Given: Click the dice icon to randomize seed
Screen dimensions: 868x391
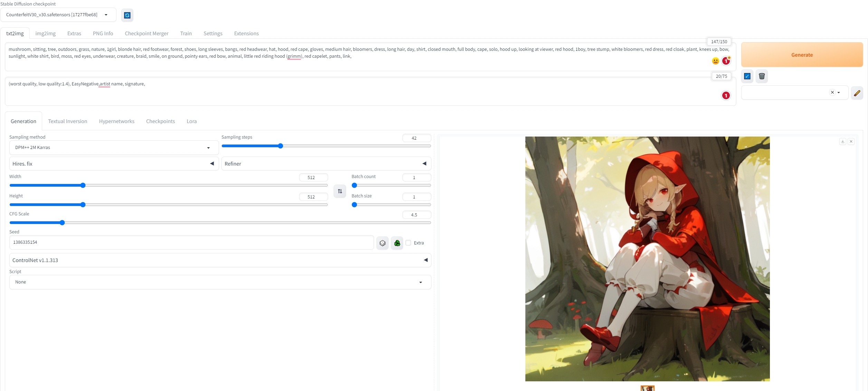Looking at the screenshot, I should tap(382, 243).
